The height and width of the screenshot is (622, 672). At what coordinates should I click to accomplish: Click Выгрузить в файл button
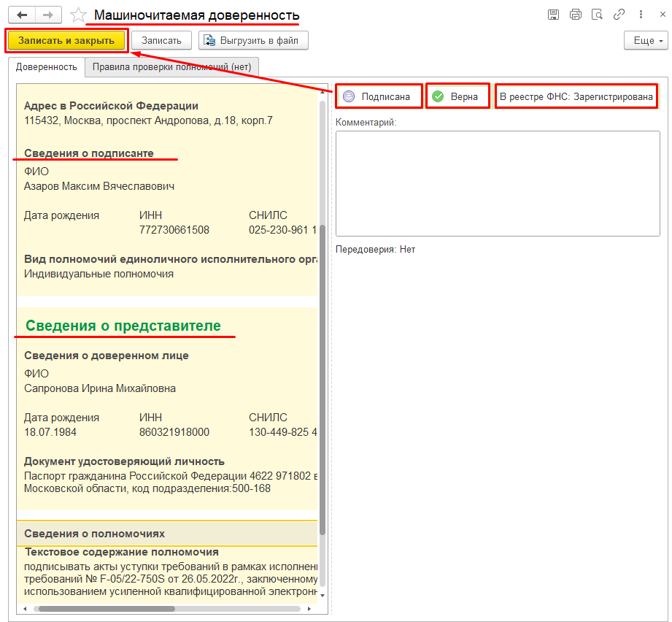tap(253, 41)
